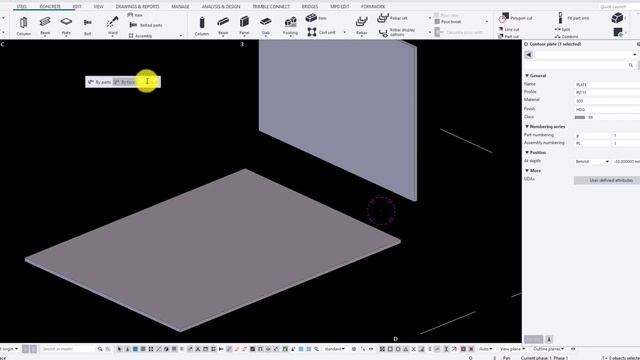Open the View plane dropdown
The image size is (640, 360).
(512, 349)
